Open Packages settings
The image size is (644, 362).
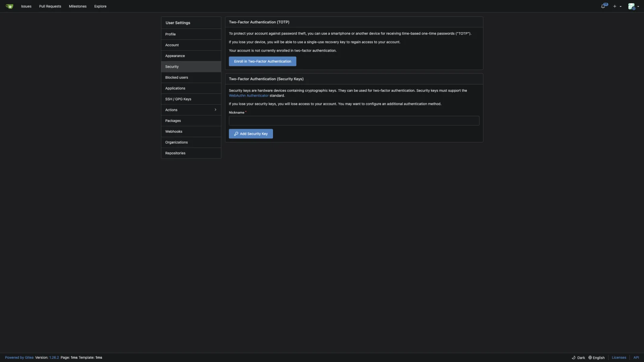point(191,121)
